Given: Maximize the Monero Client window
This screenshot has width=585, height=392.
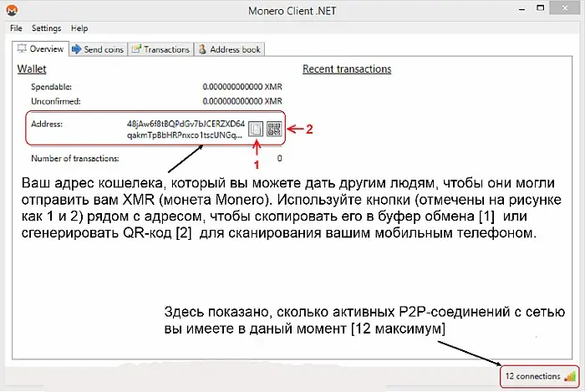Looking at the screenshot, I should point(540,8).
